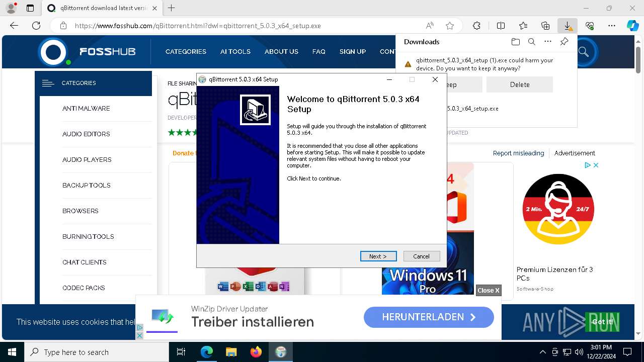Accept cookies with Got it!
The height and width of the screenshot is (362, 644).
coord(602,322)
